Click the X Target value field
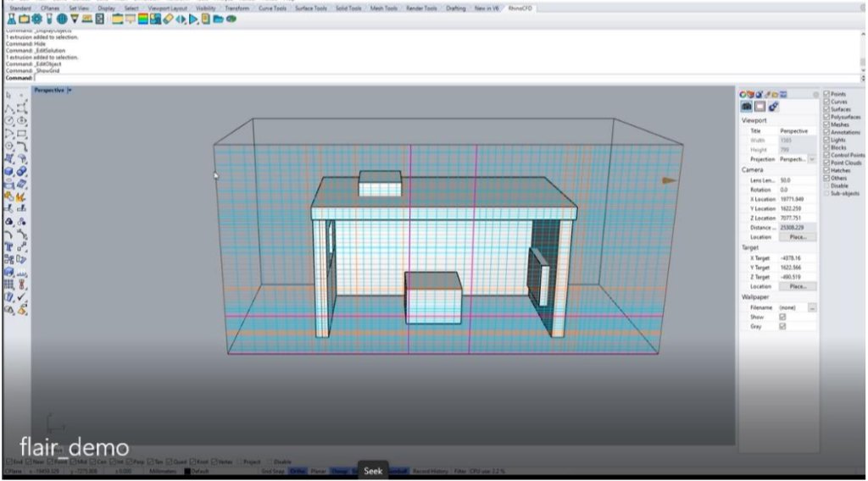This screenshot has width=868, height=481. [x=797, y=258]
